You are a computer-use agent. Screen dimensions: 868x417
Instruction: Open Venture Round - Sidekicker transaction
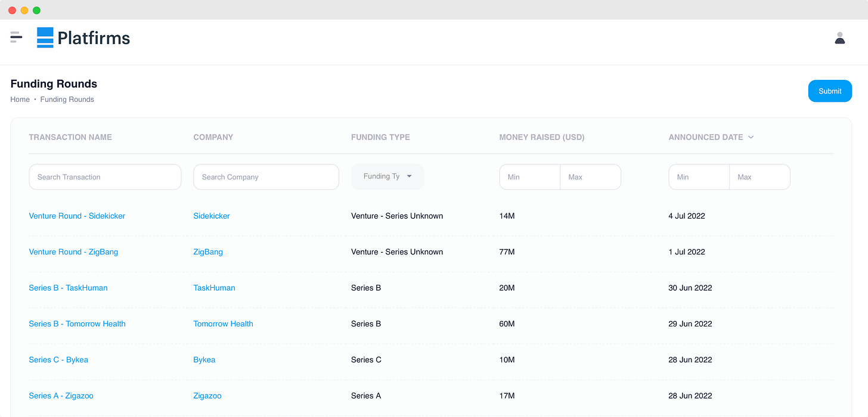tap(77, 216)
